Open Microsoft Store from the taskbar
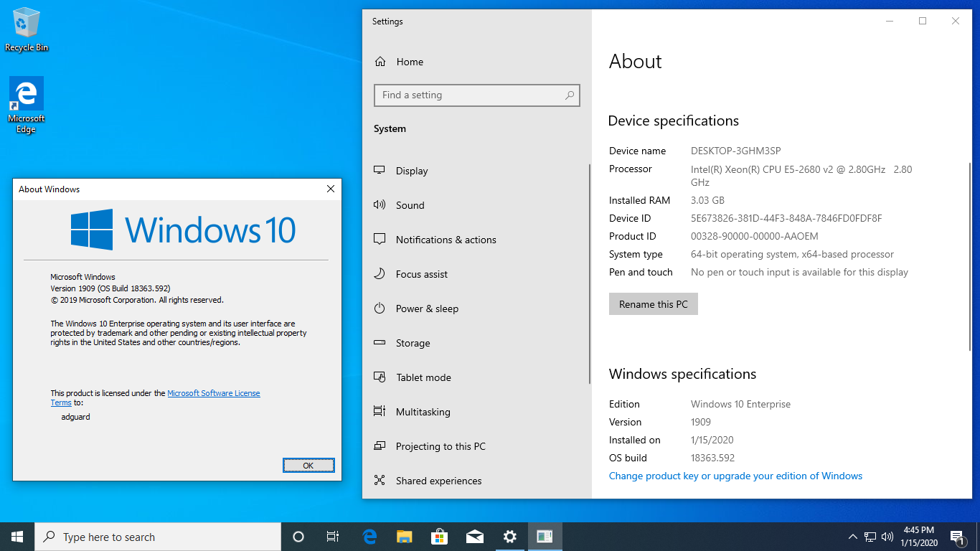Viewport: 980px width, 551px height. (439, 537)
